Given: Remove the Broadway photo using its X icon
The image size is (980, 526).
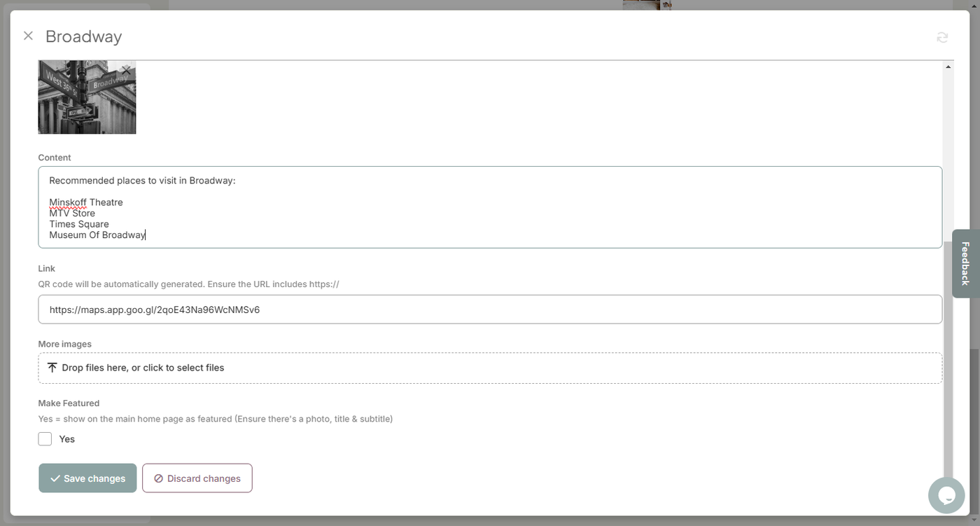Looking at the screenshot, I should (x=126, y=70).
